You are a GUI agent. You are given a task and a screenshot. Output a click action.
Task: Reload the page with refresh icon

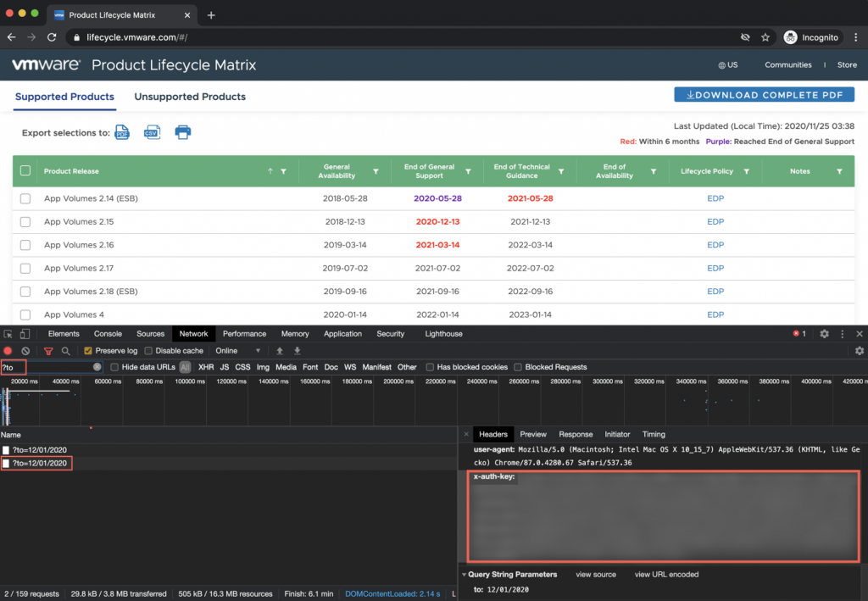click(52, 37)
